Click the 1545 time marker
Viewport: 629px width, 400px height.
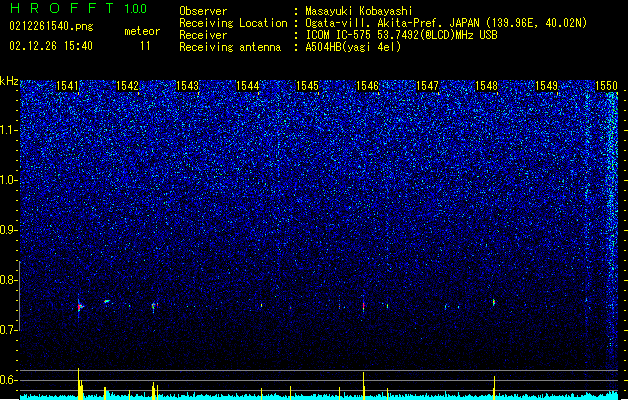click(x=307, y=86)
